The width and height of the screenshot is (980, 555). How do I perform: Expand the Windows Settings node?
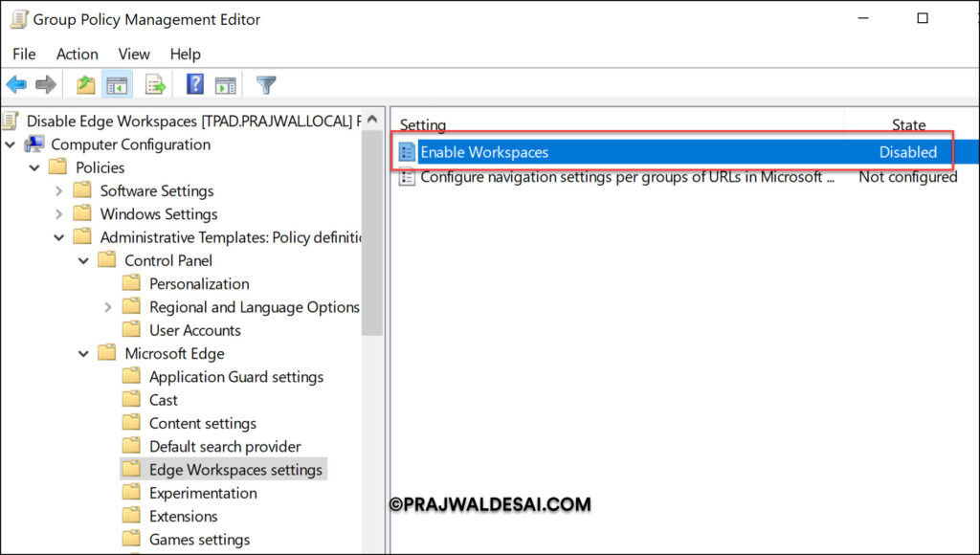(x=58, y=213)
